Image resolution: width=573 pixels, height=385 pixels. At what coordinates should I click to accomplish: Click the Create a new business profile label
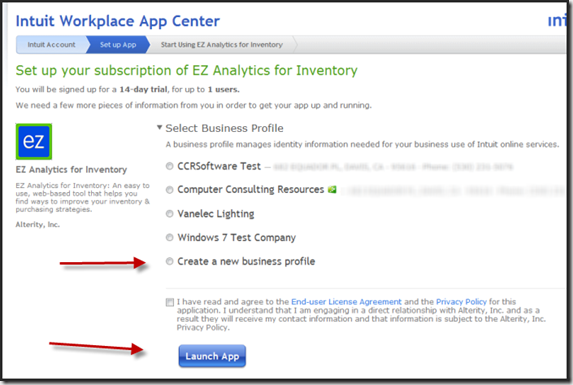[246, 262]
